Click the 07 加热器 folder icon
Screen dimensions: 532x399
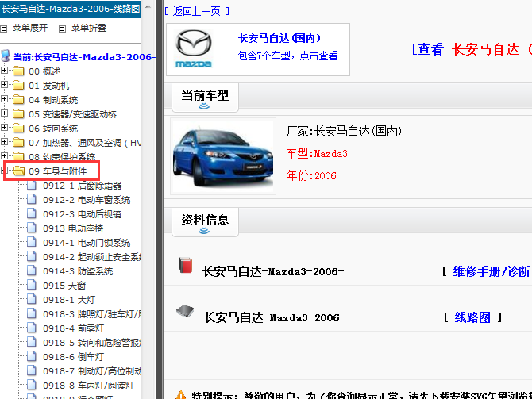coord(18,142)
